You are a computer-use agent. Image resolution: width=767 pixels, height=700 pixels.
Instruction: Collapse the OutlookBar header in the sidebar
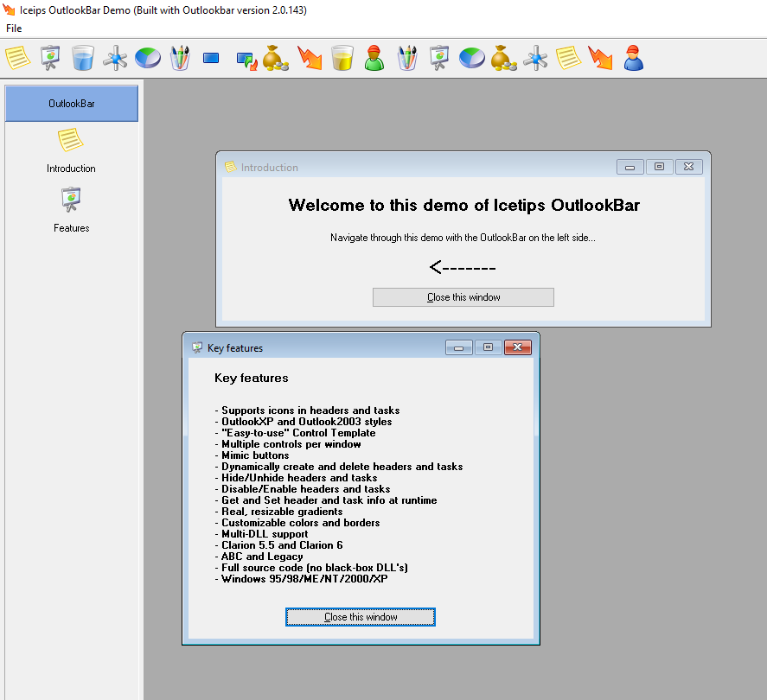coord(72,104)
